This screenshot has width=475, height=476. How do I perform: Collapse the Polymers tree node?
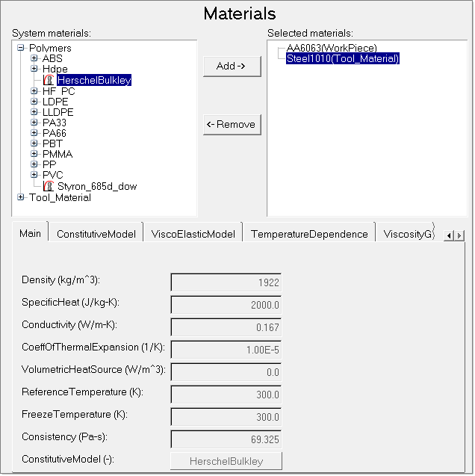(x=21, y=48)
